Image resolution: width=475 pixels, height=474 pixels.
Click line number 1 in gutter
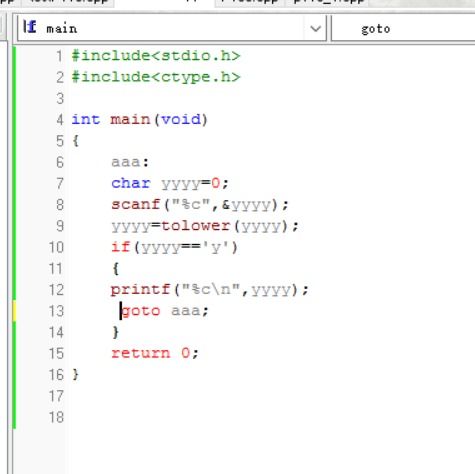pyautogui.click(x=59, y=56)
